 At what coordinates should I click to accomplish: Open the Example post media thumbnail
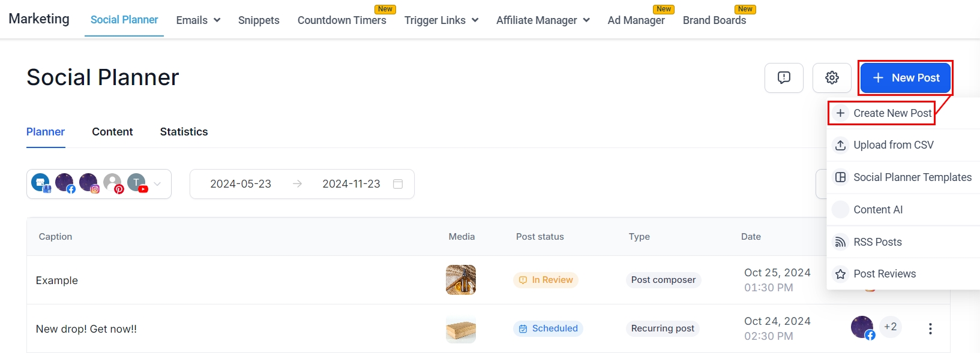tap(461, 280)
